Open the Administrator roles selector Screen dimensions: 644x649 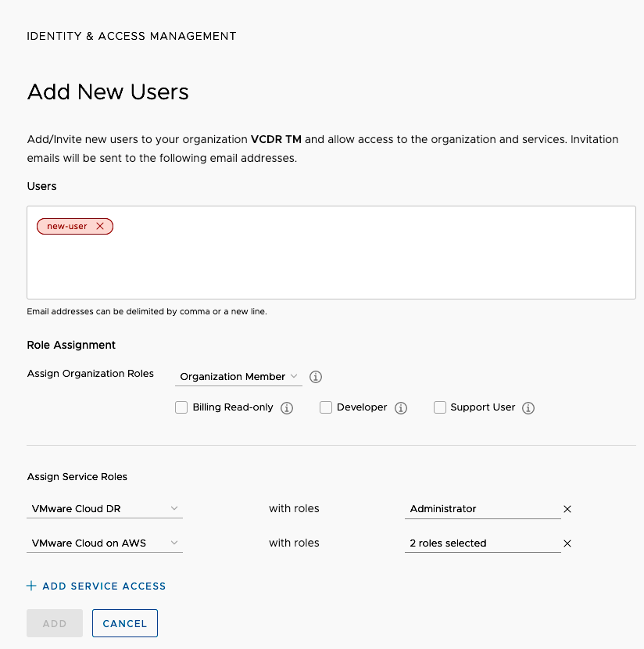click(x=482, y=509)
